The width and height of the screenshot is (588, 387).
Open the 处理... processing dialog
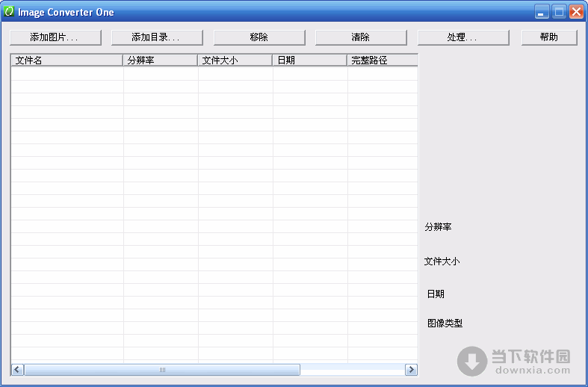click(463, 37)
